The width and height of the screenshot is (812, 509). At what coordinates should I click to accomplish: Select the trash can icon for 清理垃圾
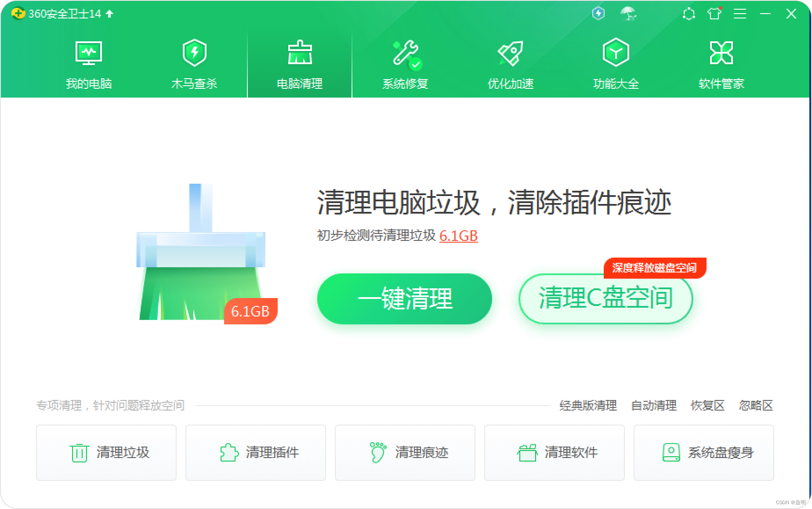[79, 452]
